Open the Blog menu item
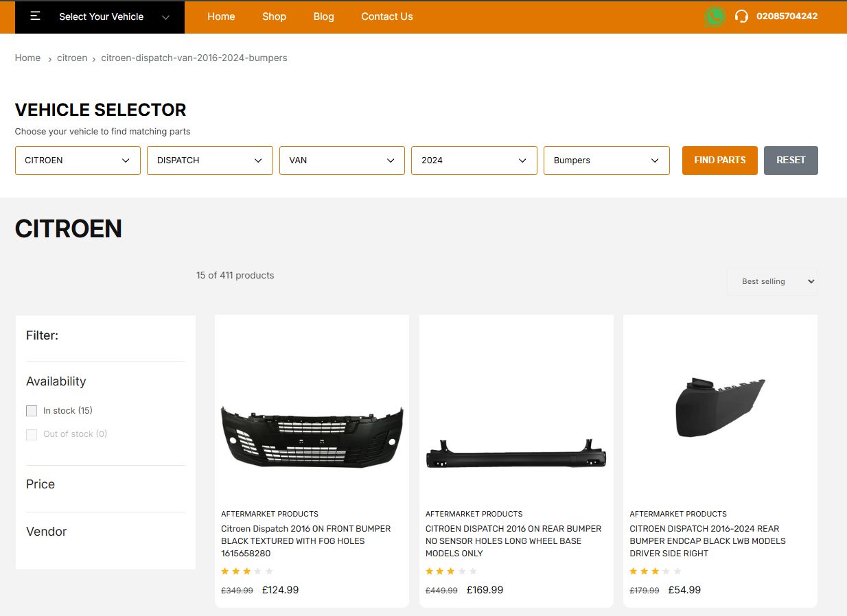The height and width of the screenshot is (616, 847). pos(323,16)
